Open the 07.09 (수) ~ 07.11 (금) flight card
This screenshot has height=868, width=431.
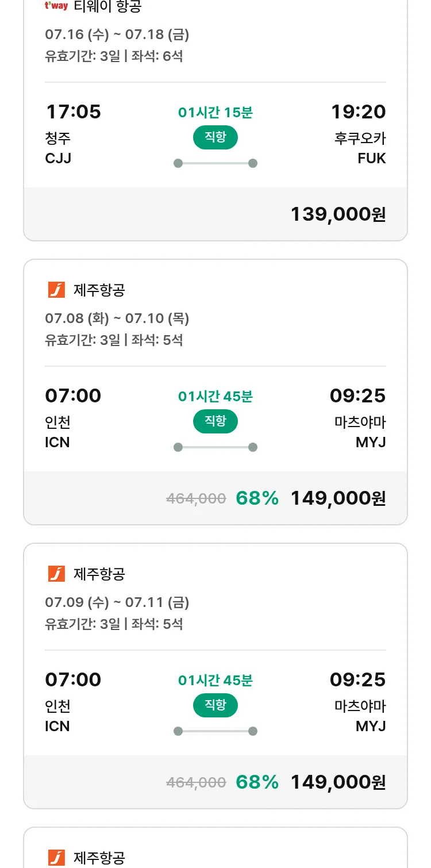tap(215, 676)
